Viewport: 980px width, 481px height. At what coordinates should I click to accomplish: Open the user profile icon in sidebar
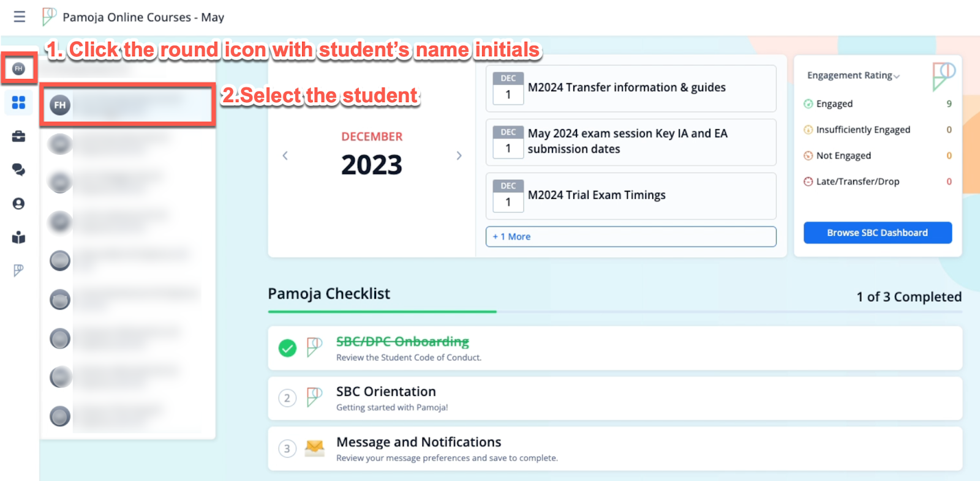pos(18,204)
